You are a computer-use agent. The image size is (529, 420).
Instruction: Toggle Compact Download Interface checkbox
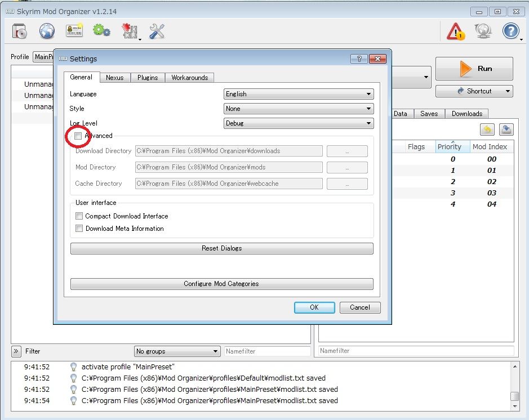coord(79,216)
